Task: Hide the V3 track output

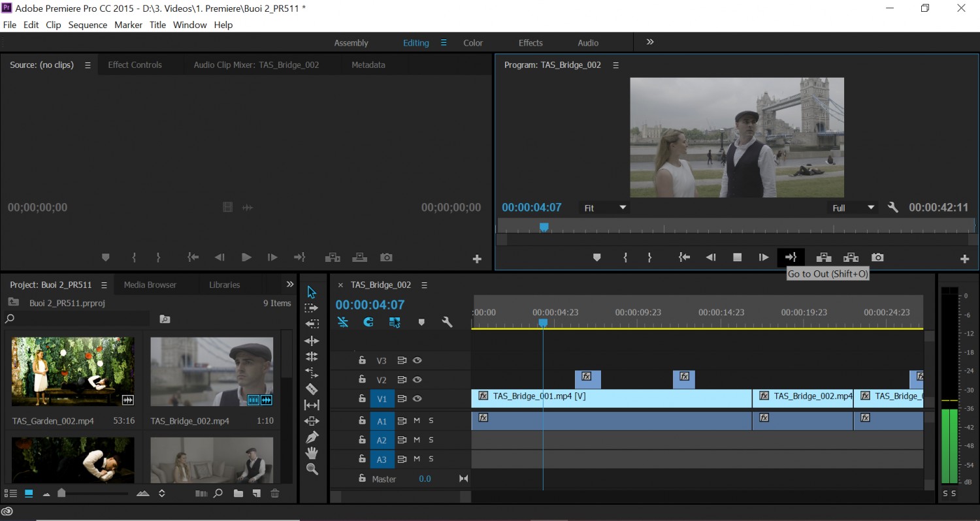Action: coord(417,360)
